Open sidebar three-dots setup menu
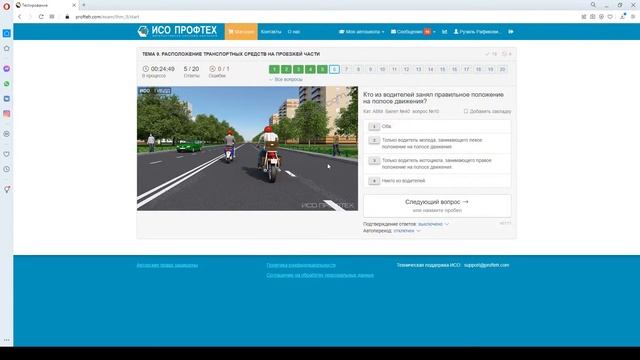Screen dimensions: 640x360 coord(7,340)
